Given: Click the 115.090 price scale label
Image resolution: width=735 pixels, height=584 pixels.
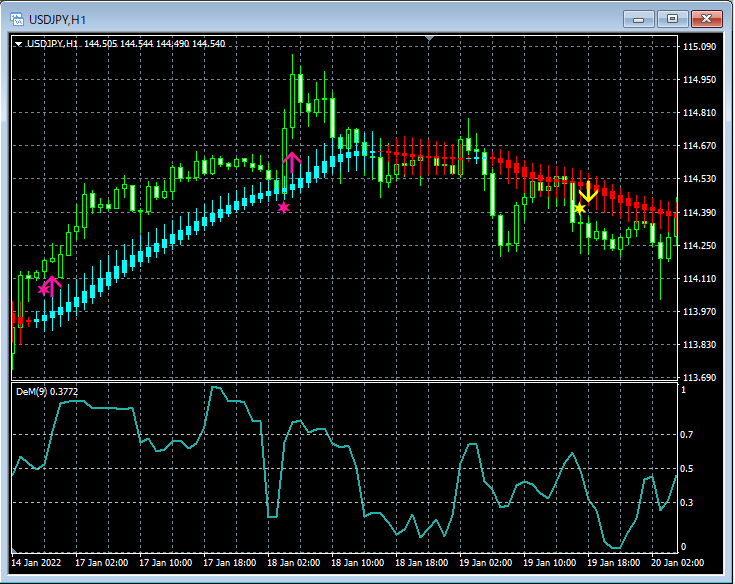Looking at the screenshot, I should [x=699, y=47].
